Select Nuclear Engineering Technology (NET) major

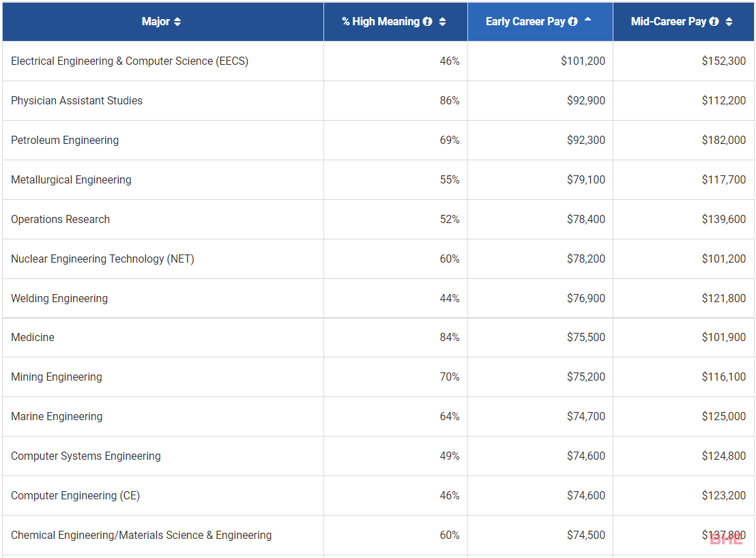(103, 259)
